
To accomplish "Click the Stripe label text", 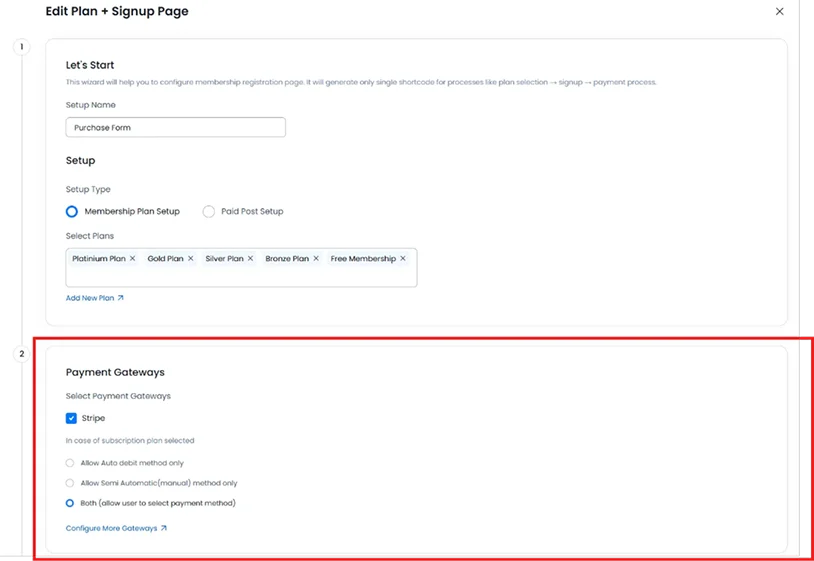I will tap(93, 418).
